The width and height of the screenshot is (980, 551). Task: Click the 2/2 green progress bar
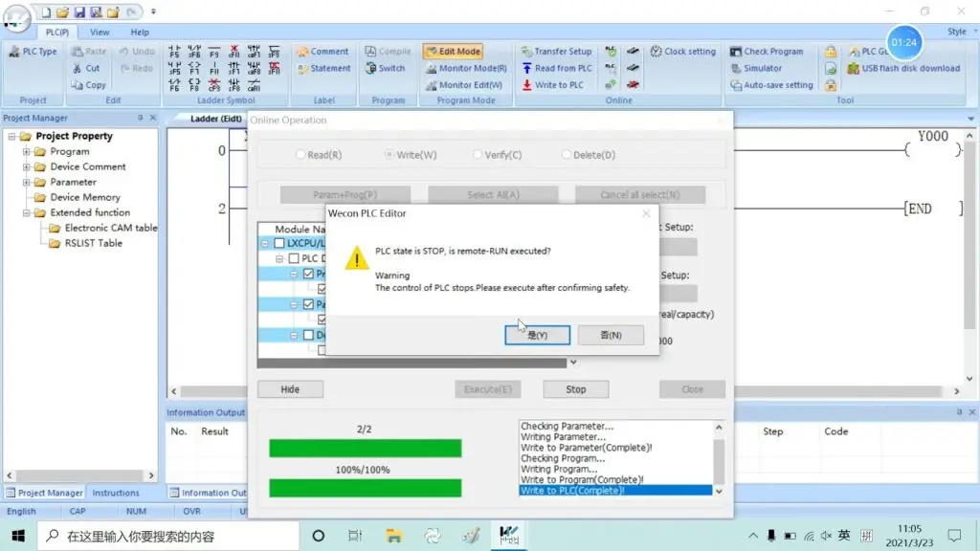click(365, 448)
